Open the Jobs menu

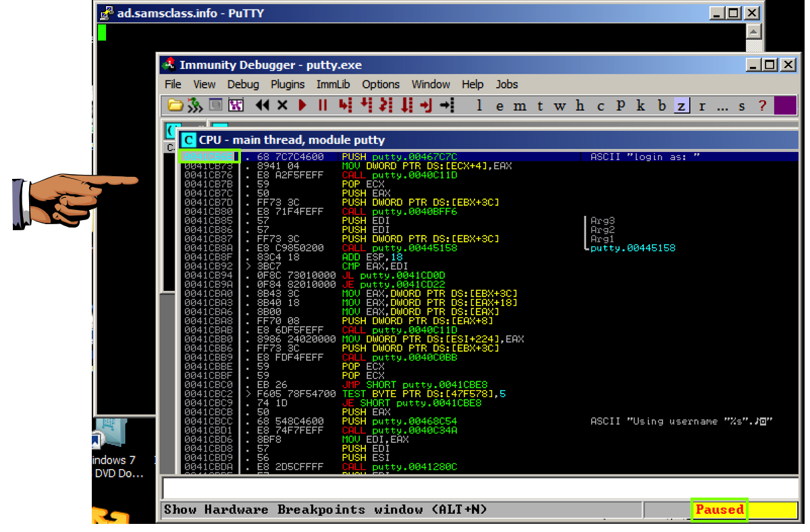pos(507,84)
